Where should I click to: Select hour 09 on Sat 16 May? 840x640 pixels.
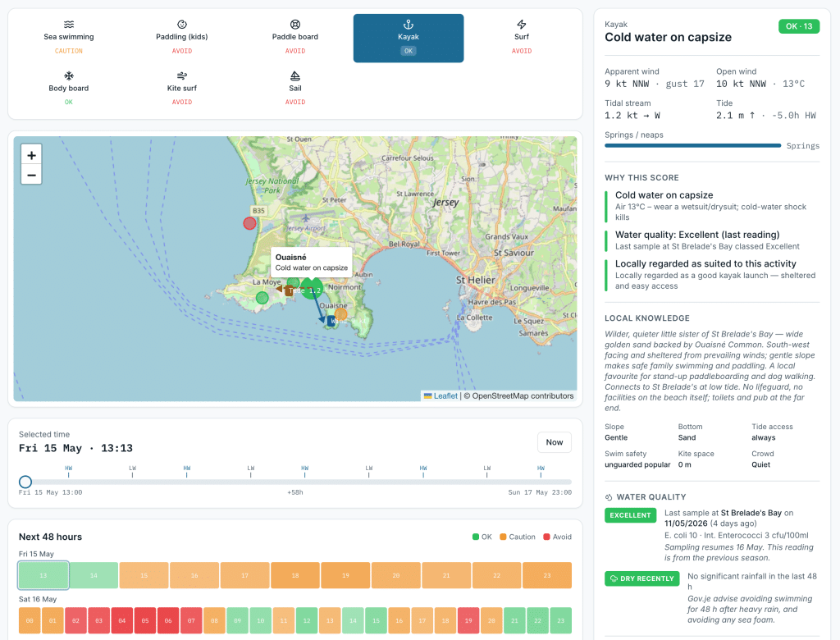pyautogui.click(x=237, y=620)
